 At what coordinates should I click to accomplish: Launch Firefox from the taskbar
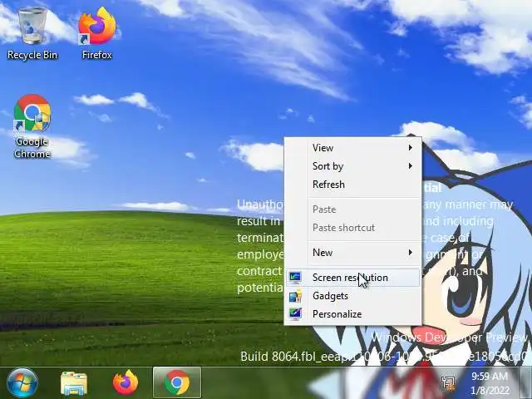coord(126,382)
